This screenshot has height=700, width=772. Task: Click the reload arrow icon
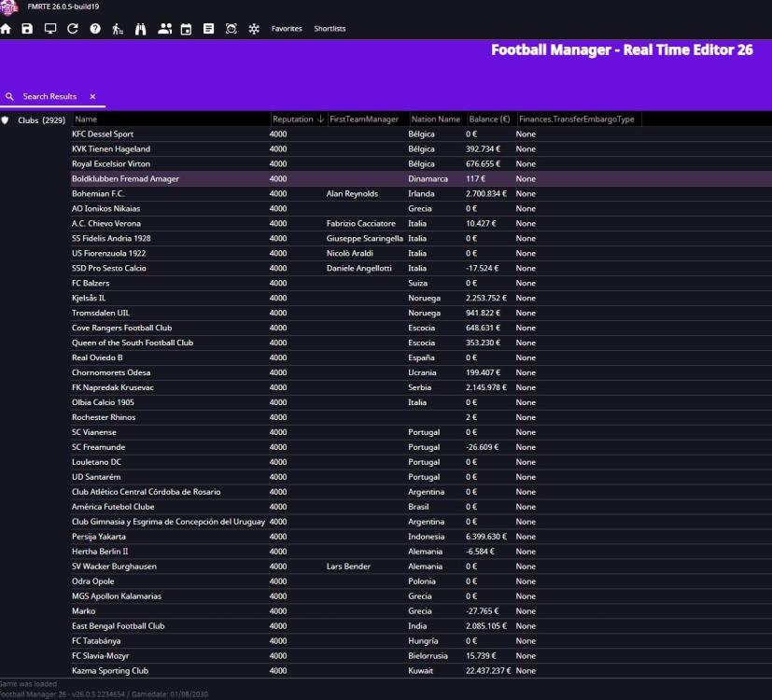[73, 29]
